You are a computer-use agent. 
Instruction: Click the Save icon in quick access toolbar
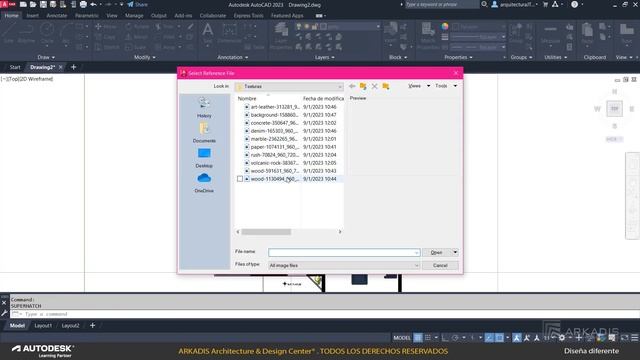click(43, 4)
